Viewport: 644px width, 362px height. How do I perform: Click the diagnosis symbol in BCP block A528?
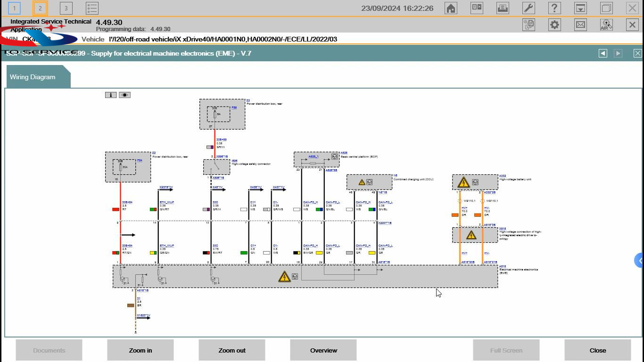pos(334,156)
